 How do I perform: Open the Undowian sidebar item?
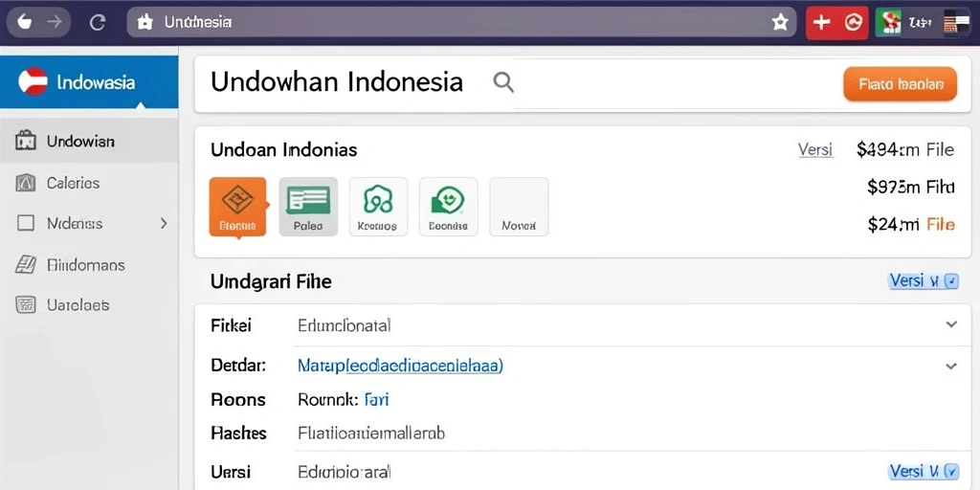[x=89, y=142]
